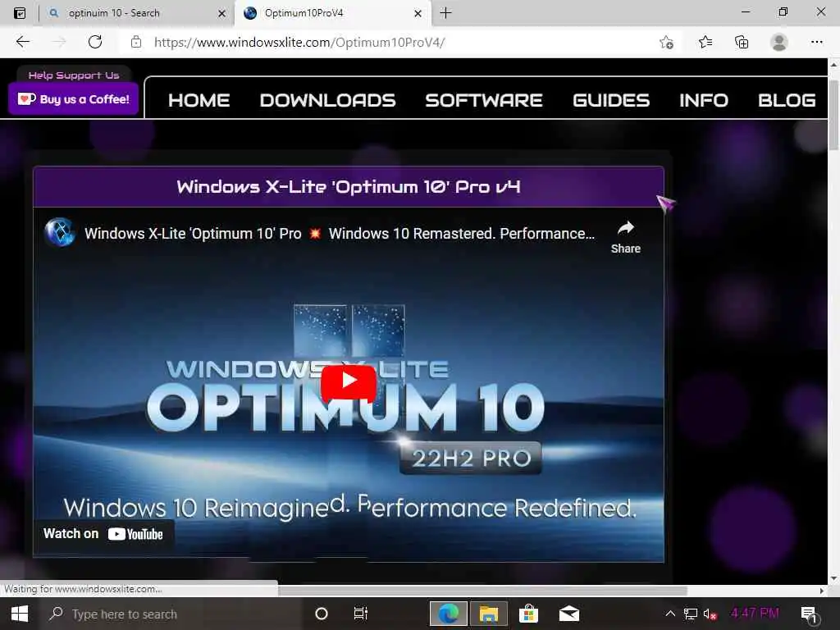Click the address bar URL

(299, 43)
